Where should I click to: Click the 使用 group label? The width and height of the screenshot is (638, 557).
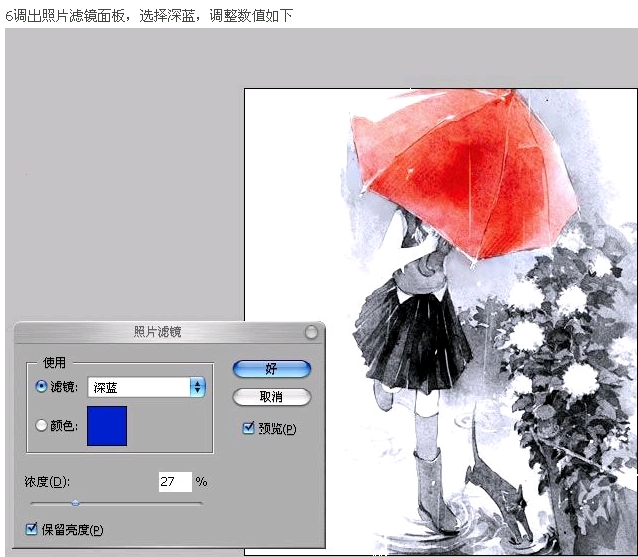pyautogui.click(x=54, y=362)
